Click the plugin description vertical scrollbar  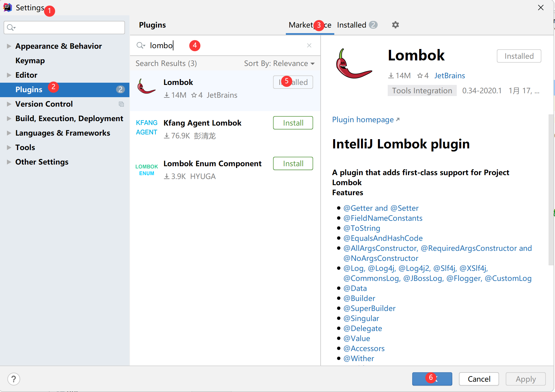click(551, 189)
